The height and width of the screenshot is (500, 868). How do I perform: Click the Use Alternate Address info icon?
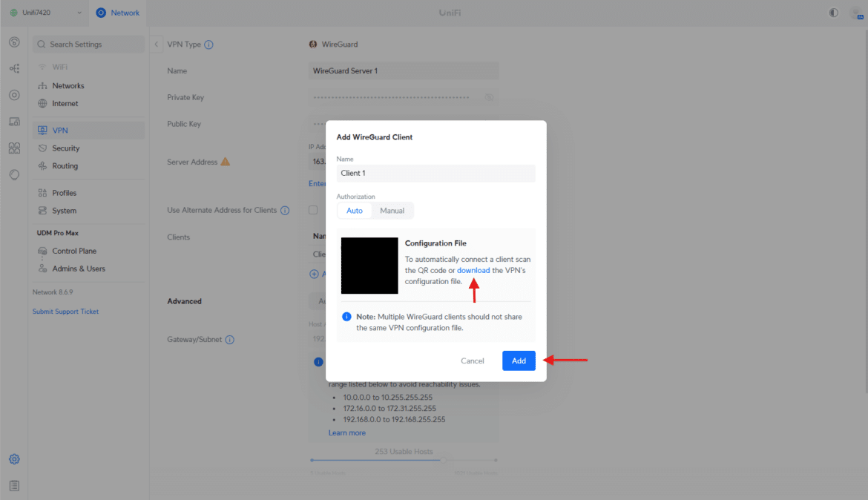pyautogui.click(x=285, y=211)
